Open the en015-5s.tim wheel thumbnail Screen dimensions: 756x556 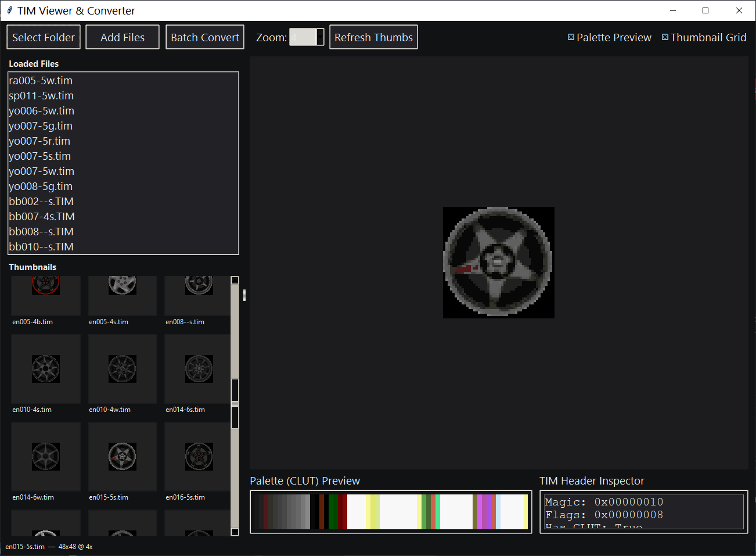click(x=123, y=457)
